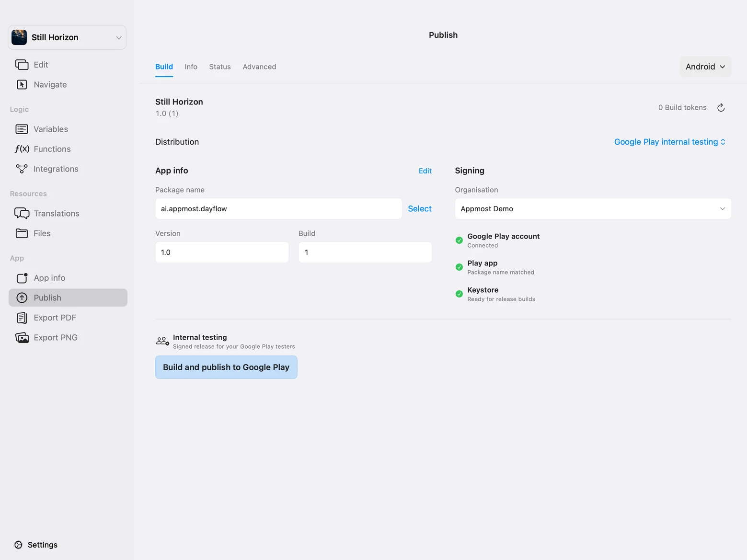This screenshot has height=560, width=747.
Task: Refresh build tokens with the reload icon
Action: (721, 108)
